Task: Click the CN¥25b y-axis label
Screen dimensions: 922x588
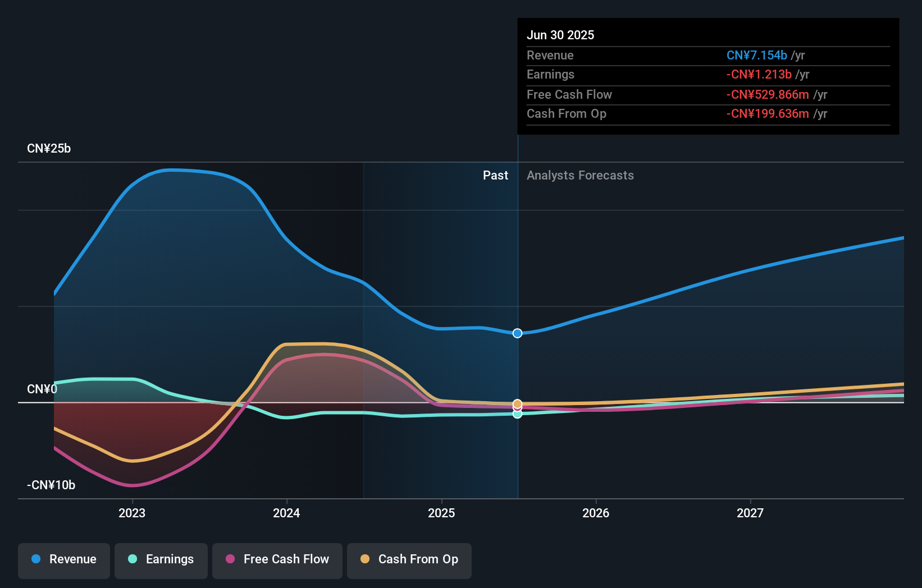Action: [49, 149]
